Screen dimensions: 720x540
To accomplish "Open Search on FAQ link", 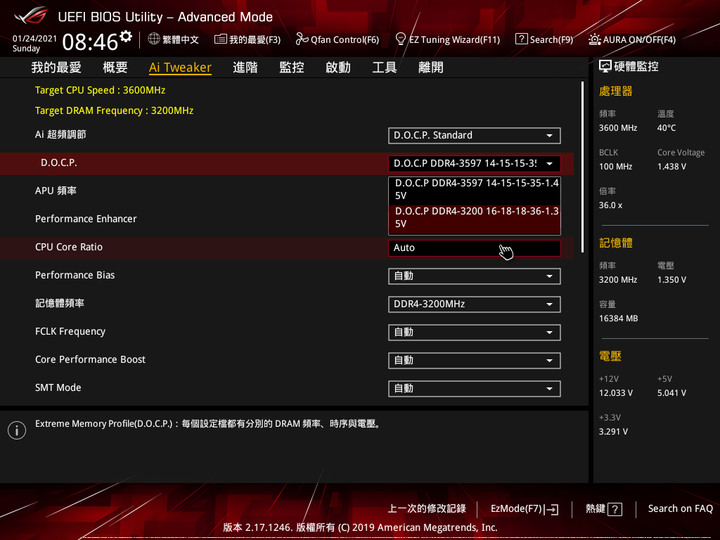I will (681, 509).
